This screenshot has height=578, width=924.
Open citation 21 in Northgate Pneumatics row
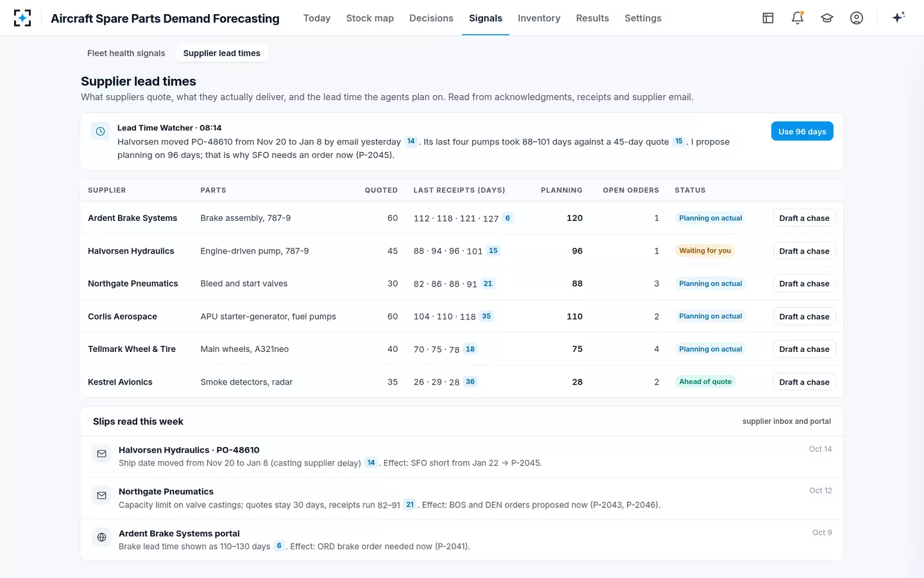[488, 283]
